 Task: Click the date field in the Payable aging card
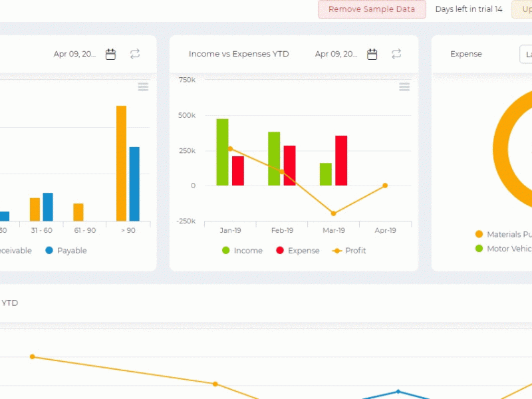(x=74, y=54)
